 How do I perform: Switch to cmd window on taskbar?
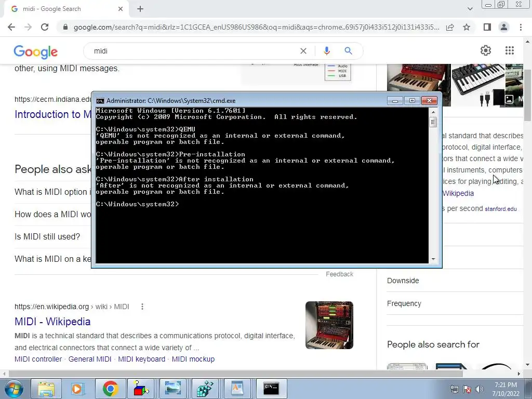pyautogui.click(x=271, y=389)
